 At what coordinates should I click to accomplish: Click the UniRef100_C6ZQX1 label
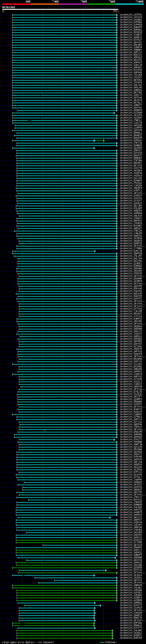pyautogui.click(x=131, y=578)
